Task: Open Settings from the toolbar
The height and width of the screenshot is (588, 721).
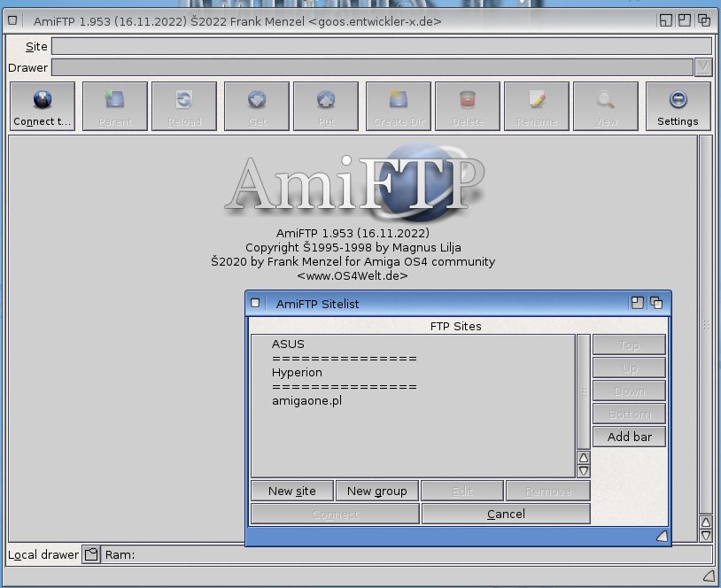Action: point(678,106)
